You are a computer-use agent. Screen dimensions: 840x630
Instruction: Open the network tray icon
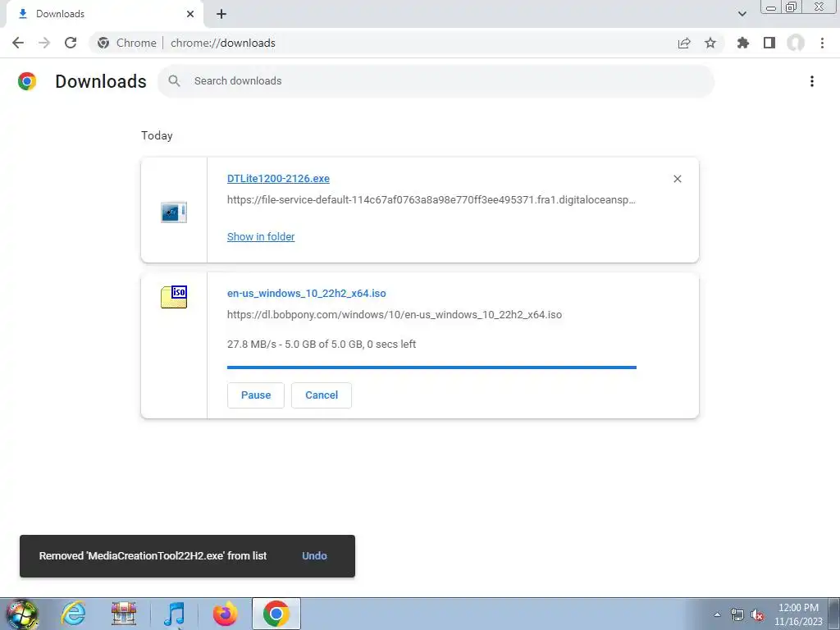click(x=737, y=615)
